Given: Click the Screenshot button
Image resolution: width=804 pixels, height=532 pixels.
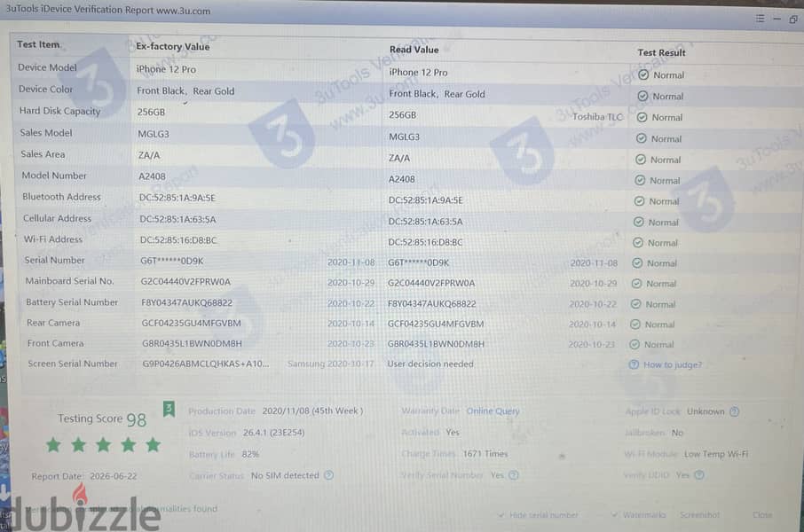Looking at the screenshot, I should (699, 514).
